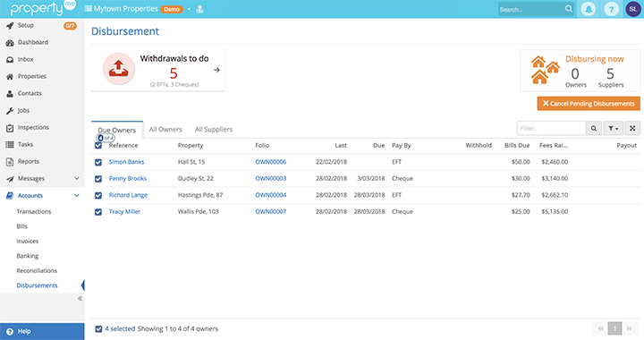The height and width of the screenshot is (340, 644).
Task: Click the filter search magnifier button
Action: [x=594, y=129]
